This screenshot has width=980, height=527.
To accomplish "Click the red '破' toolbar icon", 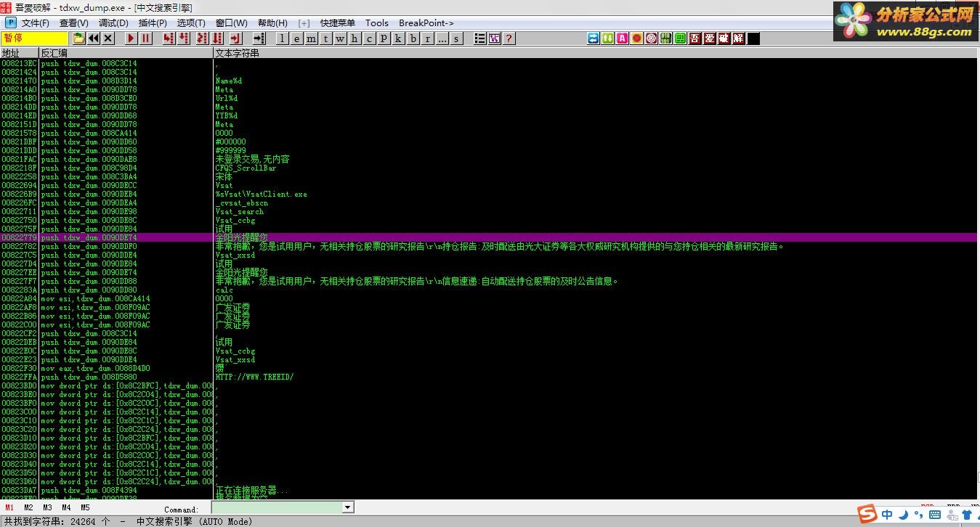I will point(724,38).
